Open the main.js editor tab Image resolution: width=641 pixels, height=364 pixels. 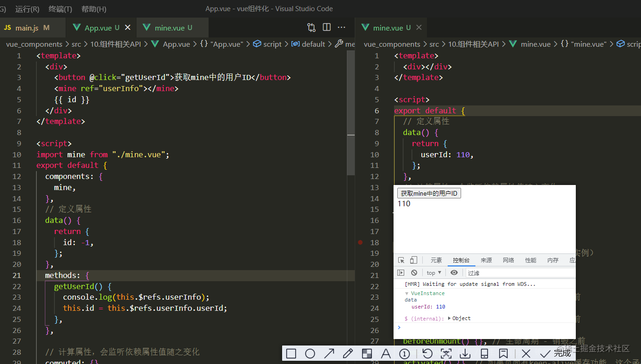[32, 28]
